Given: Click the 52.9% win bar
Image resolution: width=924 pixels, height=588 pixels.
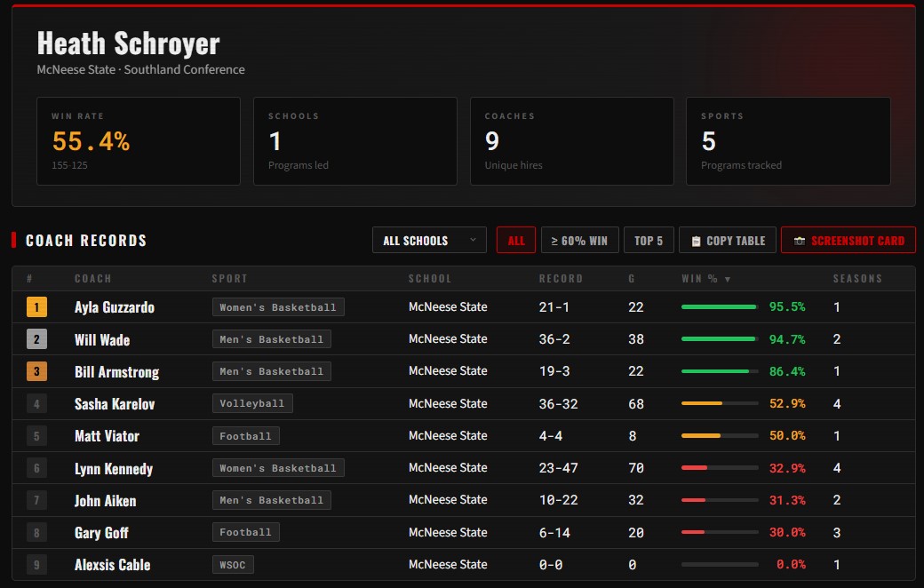Looking at the screenshot, I should pos(720,403).
